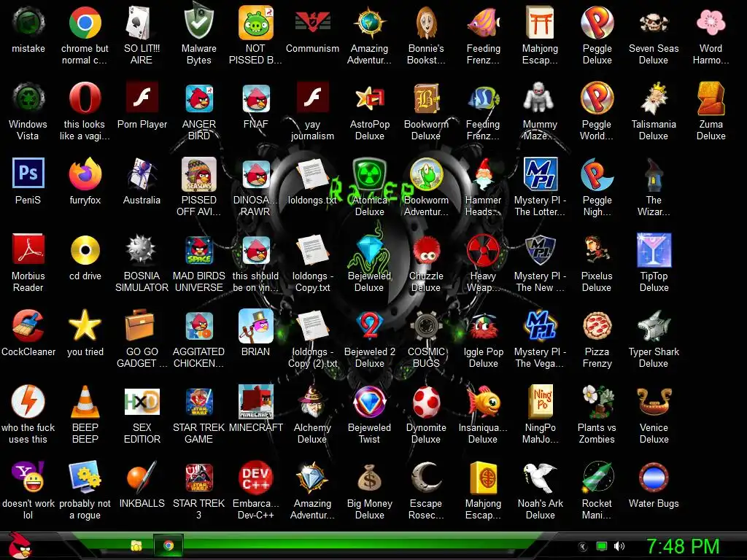Open the 'Morbius Reader' PDF icon

coord(28,249)
